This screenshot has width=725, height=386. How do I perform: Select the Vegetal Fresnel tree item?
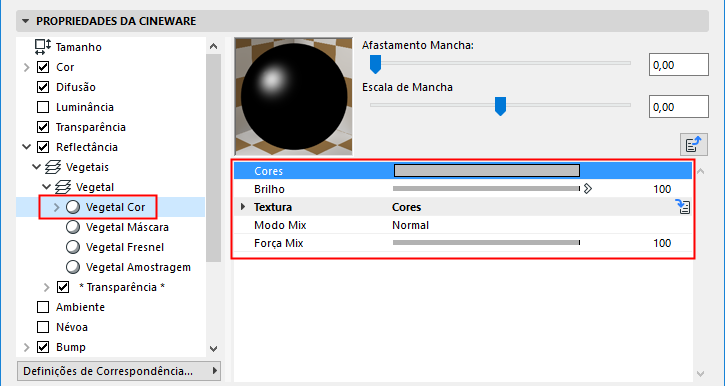tap(125, 247)
